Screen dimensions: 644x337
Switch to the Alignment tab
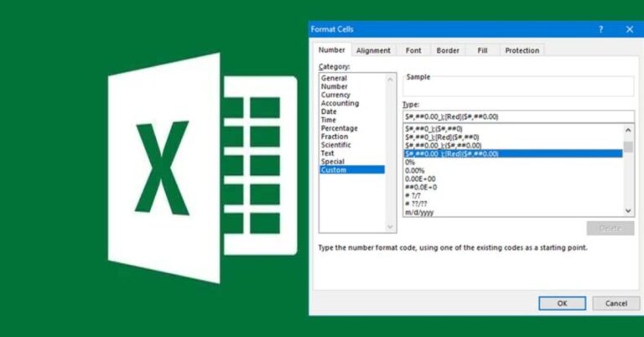click(x=373, y=50)
